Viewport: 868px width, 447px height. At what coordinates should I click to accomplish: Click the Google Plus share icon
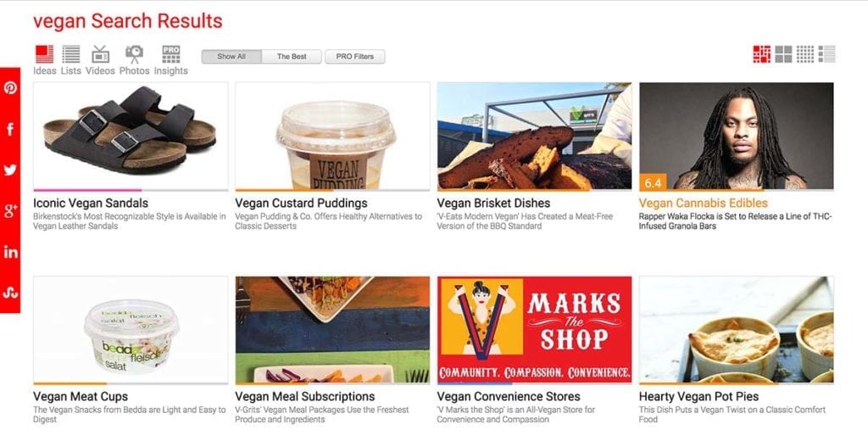click(10, 210)
